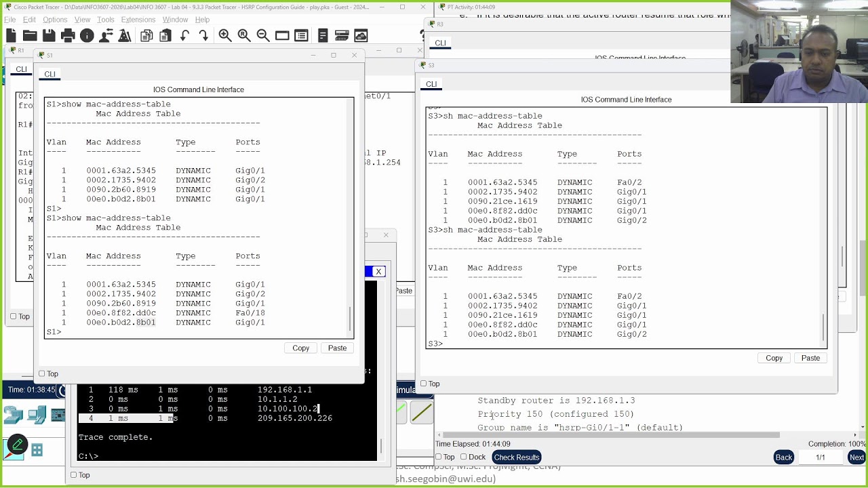
Task: Click the Paste clipboard toolbar icon
Action: click(165, 36)
